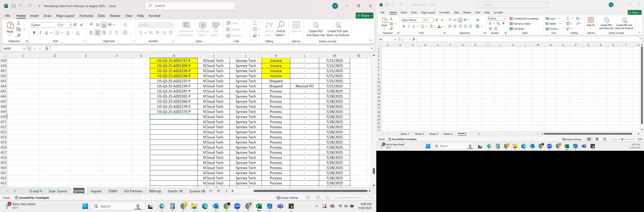Click Create PDF and Share link in Purchasing Data
This screenshot has height=212, width=644.
[316, 29]
